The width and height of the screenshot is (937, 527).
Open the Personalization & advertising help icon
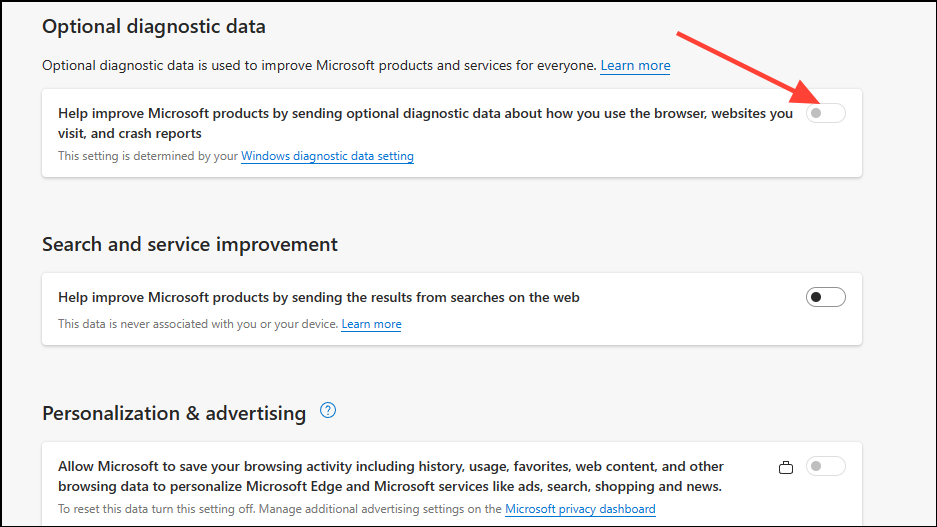[x=327, y=410]
